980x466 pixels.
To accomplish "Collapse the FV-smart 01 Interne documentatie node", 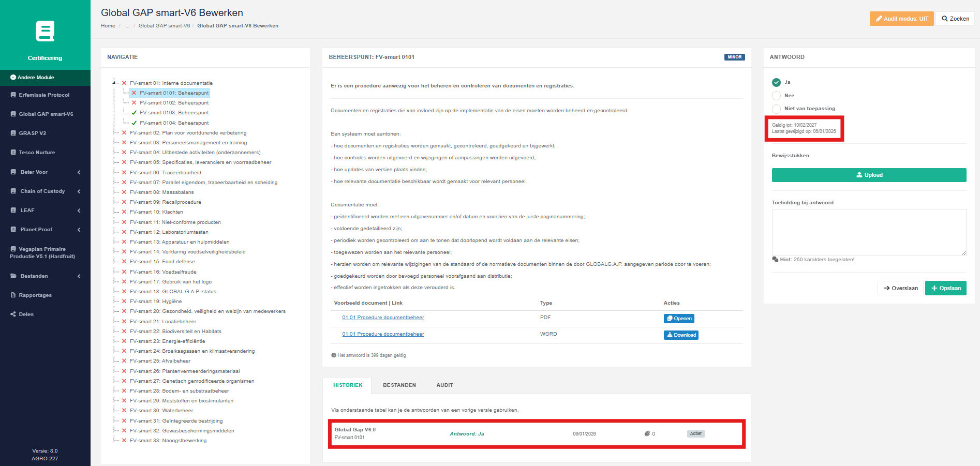I will click(114, 83).
